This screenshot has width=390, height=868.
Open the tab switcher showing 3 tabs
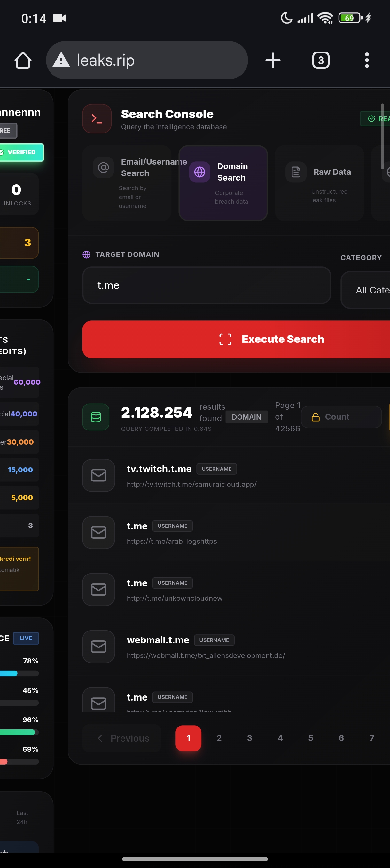(x=321, y=60)
